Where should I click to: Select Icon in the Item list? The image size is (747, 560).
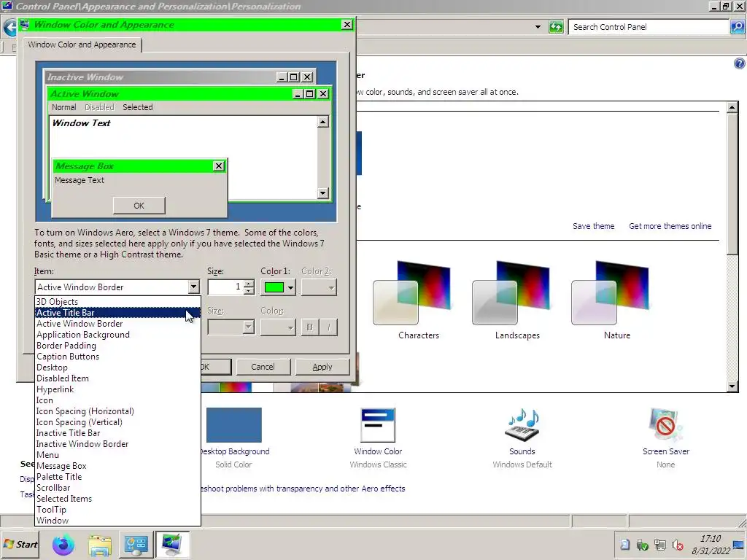pyautogui.click(x=117, y=400)
